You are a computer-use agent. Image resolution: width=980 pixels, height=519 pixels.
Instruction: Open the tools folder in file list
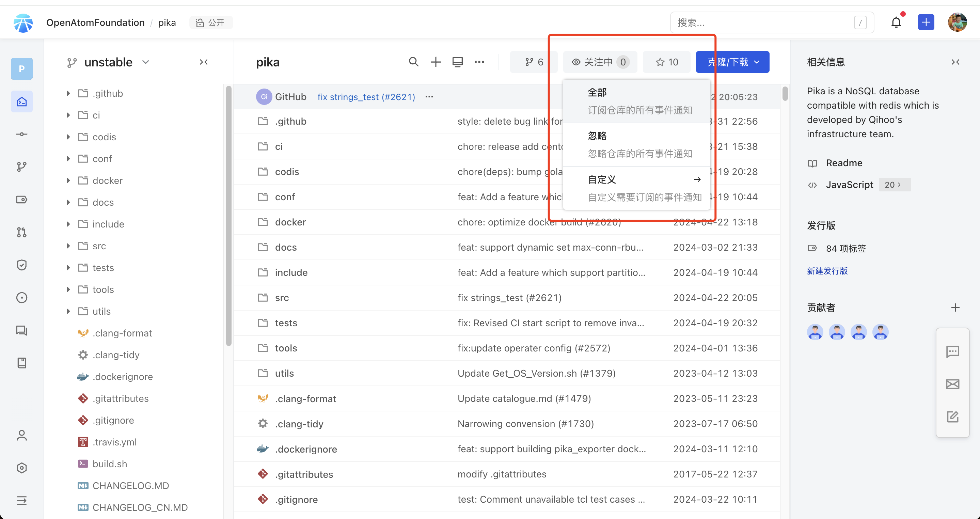click(x=286, y=348)
